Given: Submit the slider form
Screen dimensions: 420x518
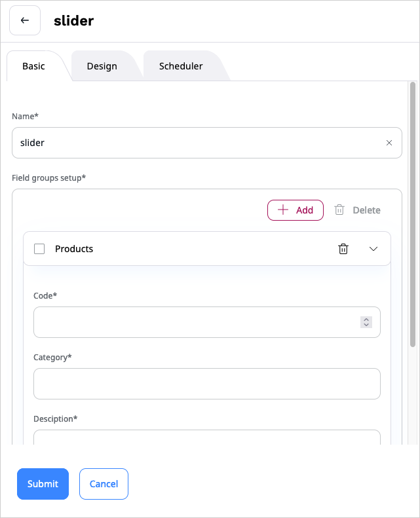Looking at the screenshot, I should pyautogui.click(x=43, y=484).
